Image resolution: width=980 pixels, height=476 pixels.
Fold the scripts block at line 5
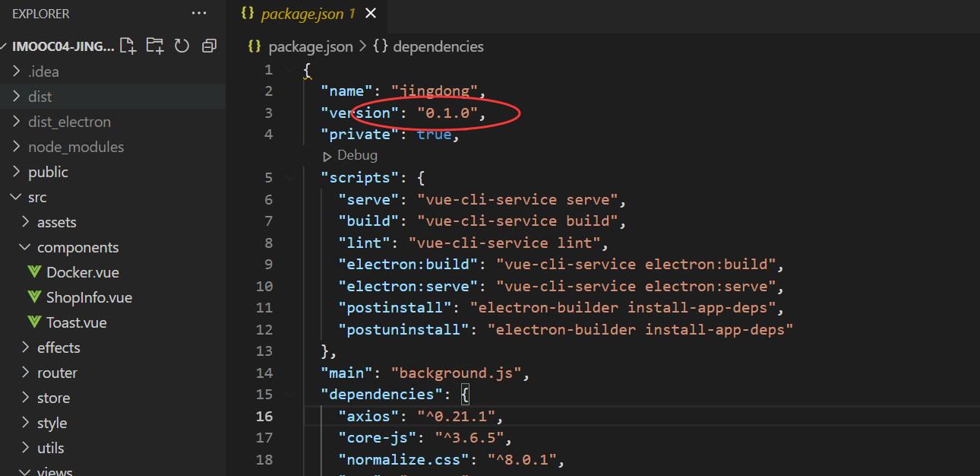point(291,177)
